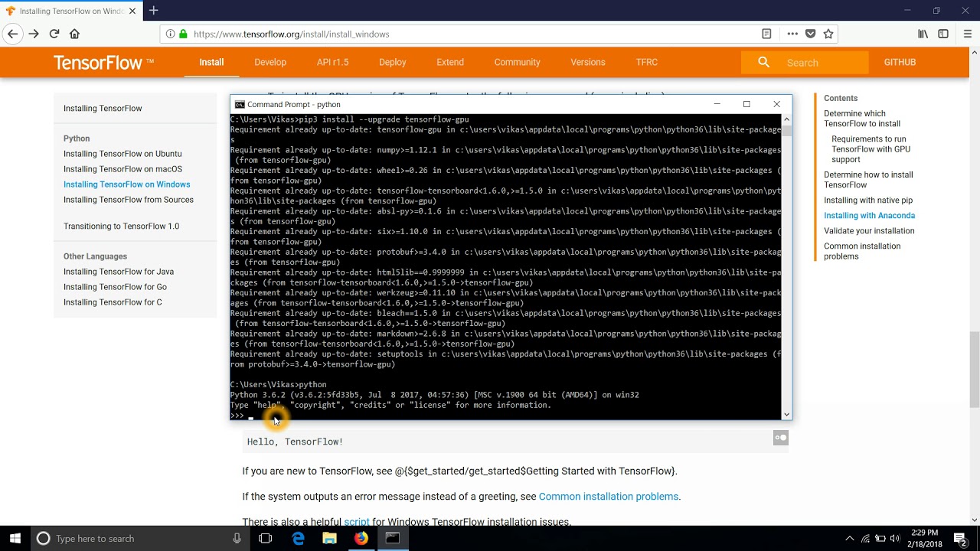Viewport: 980px width, 551px height.
Task: Open the Community navbar item
Action: click(517, 62)
